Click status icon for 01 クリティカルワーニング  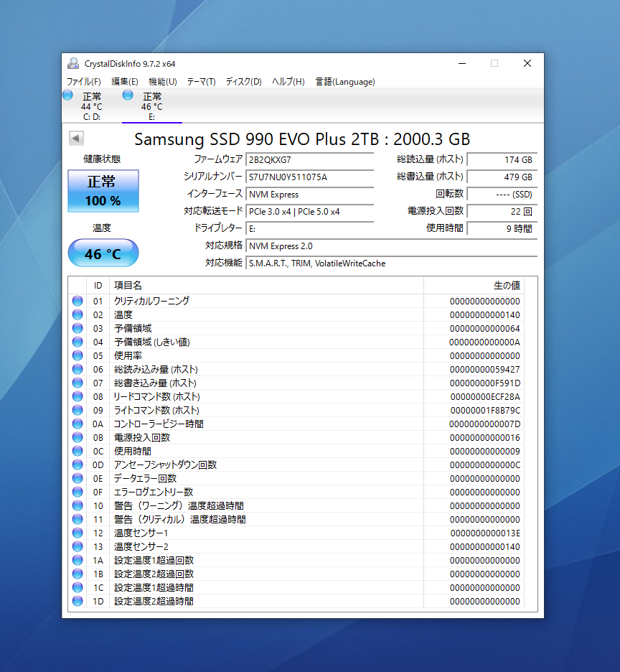(77, 301)
